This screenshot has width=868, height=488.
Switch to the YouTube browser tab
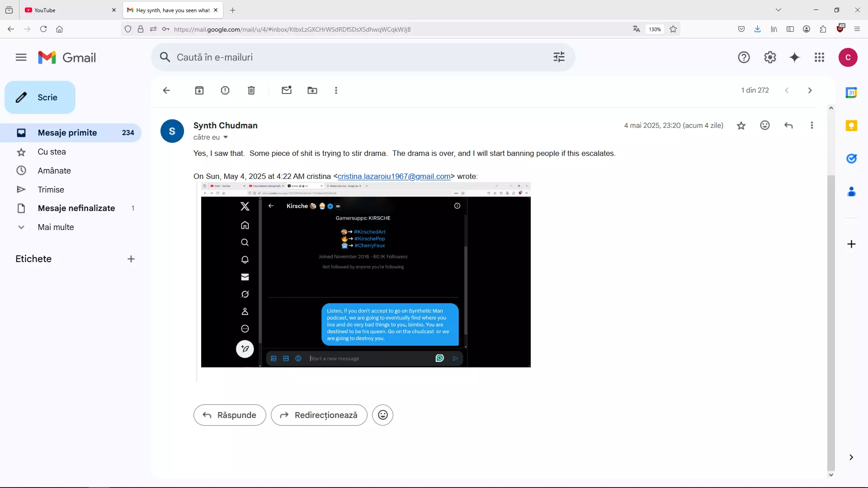(x=71, y=10)
